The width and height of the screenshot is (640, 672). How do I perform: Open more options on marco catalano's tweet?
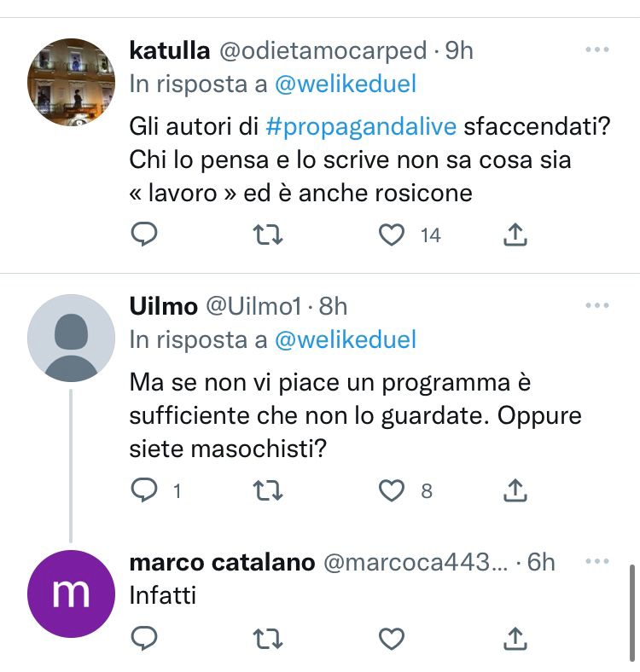(x=596, y=561)
